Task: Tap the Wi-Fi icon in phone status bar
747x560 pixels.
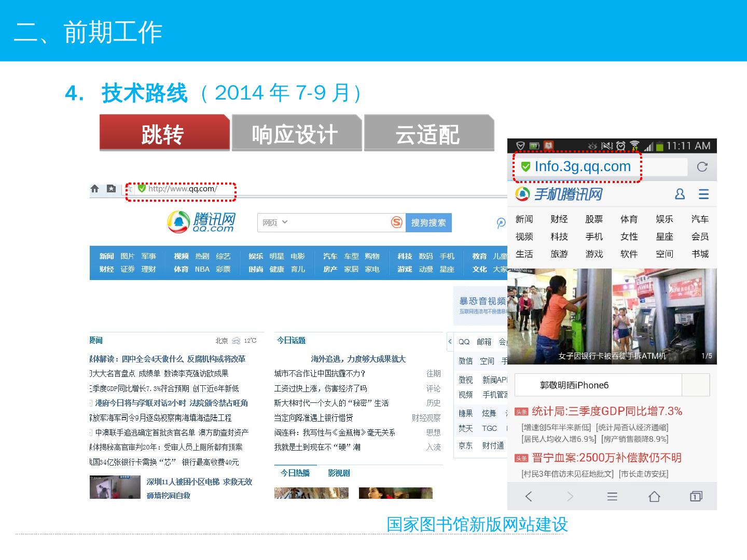Action: tap(634, 146)
